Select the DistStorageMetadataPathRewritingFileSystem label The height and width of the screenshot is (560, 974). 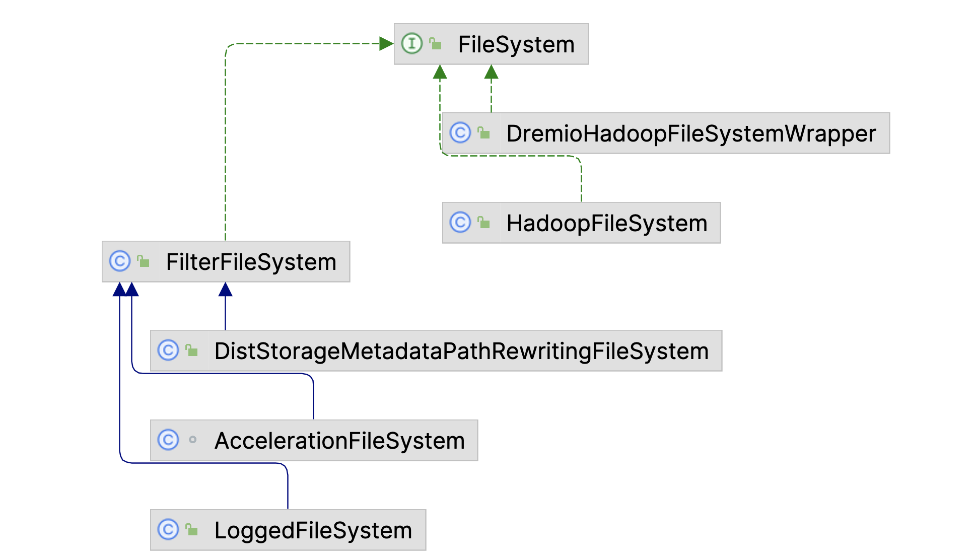pos(461,351)
